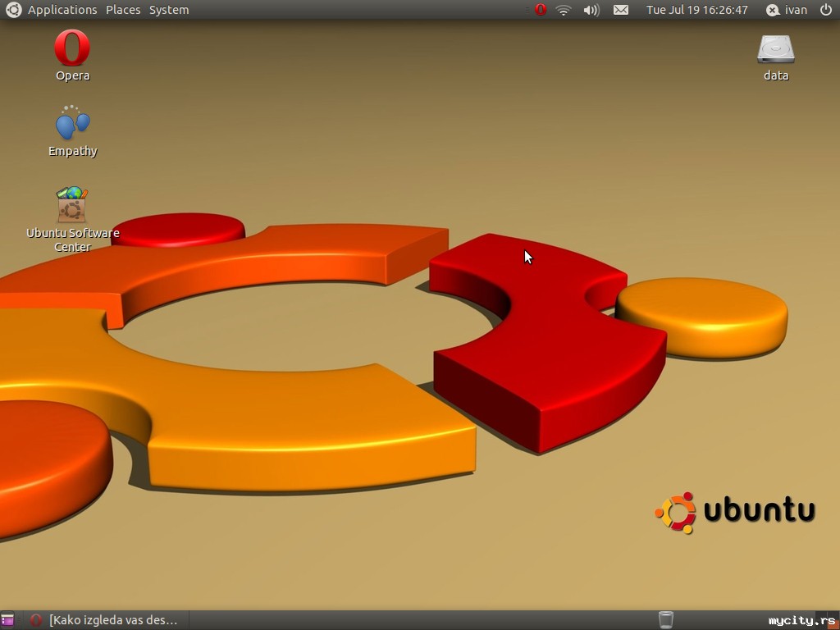Open Ubuntu Software Center desktop icon

[x=73, y=220]
